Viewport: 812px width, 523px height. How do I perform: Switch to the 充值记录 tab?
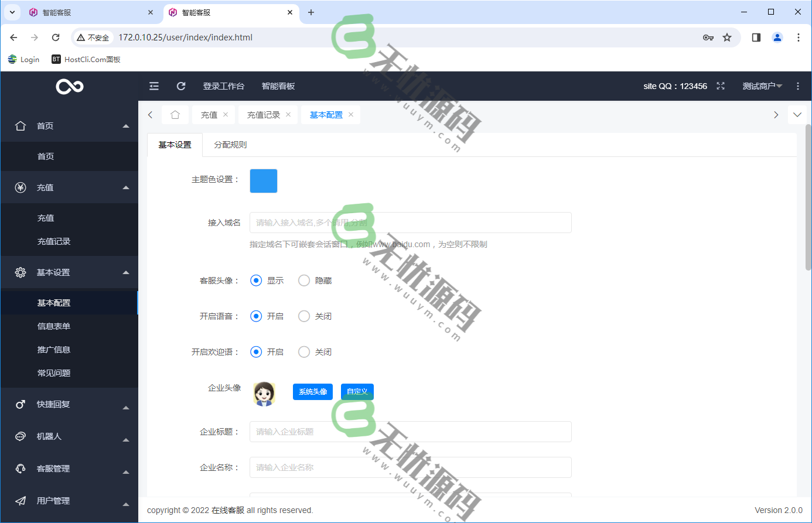pyautogui.click(x=264, y=114)
